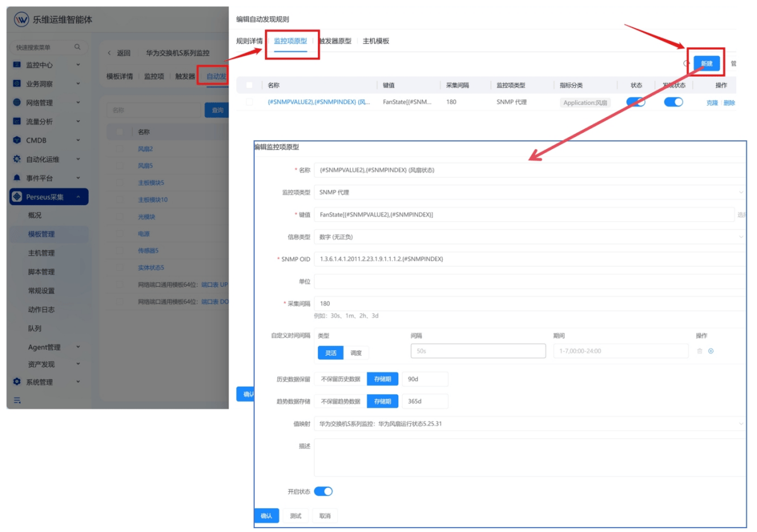Select the 调度 interval type
The image size is (757, 532).
356,353
